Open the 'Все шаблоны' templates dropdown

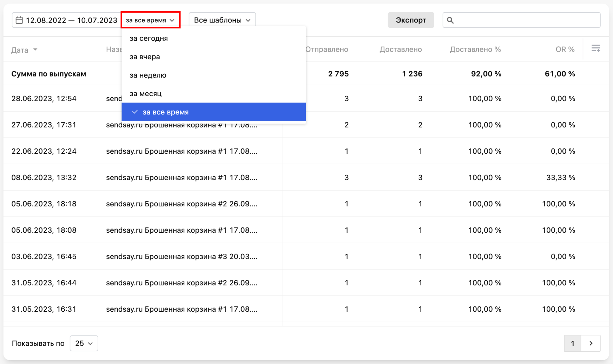point(222,20)
